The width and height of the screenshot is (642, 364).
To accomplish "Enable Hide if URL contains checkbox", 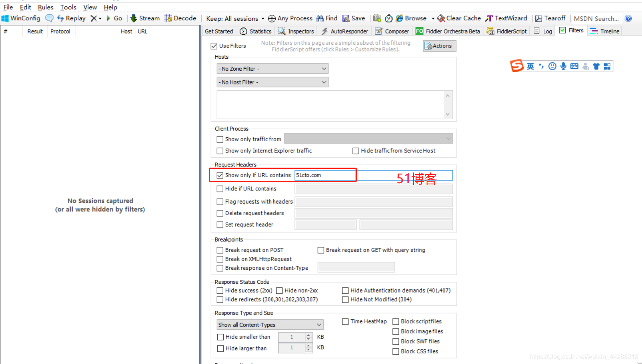I will (220, 189).
